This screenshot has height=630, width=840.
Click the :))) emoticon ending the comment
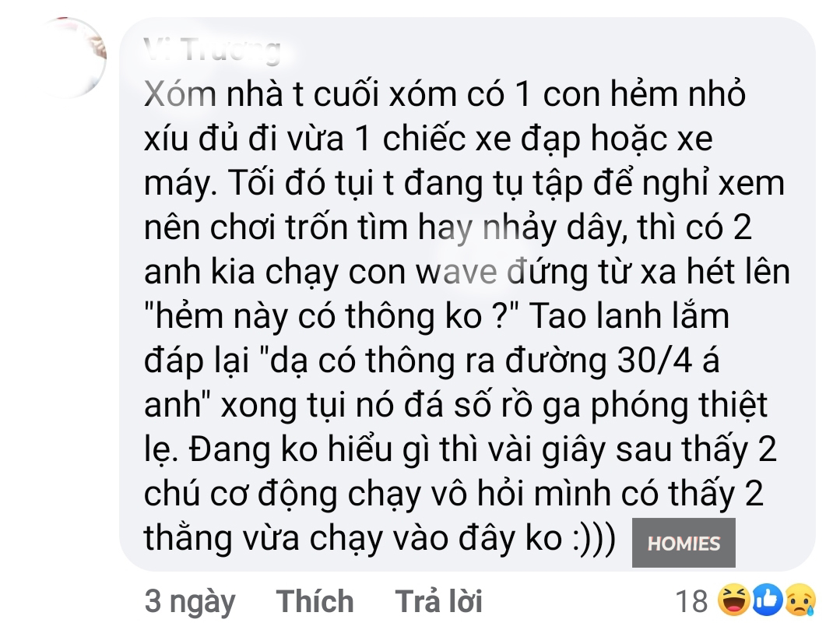coord(594,538)
